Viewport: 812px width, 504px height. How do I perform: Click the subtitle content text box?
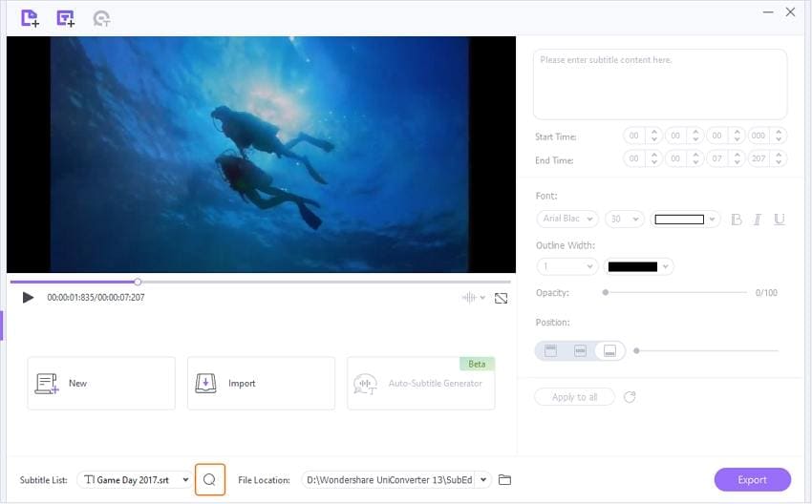tap(660, 84)
